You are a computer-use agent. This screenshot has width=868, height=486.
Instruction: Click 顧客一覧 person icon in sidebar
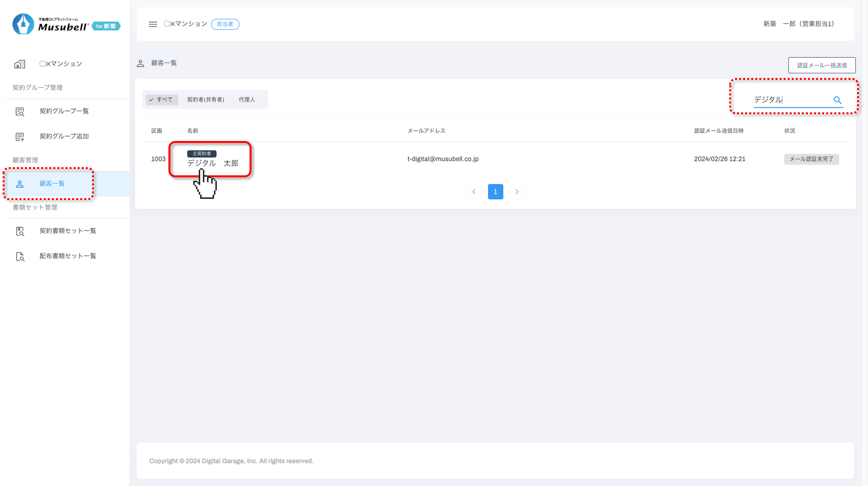pyautogui.click(x=20, y=184)
